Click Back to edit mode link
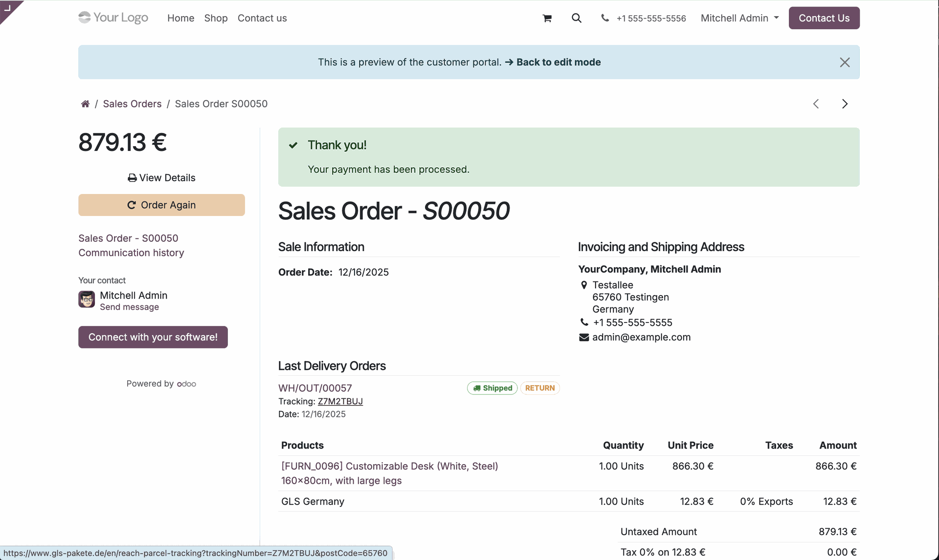 click(x=558, y=62)
